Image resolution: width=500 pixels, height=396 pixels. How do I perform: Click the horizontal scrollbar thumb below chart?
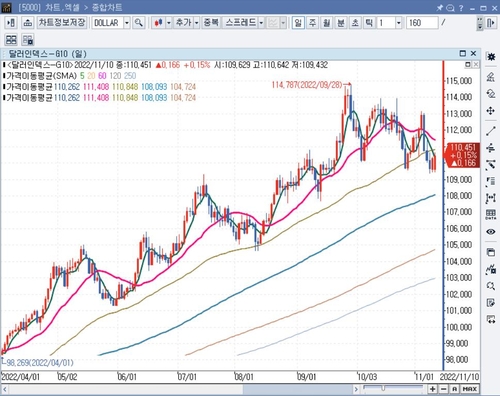(298, 389)
